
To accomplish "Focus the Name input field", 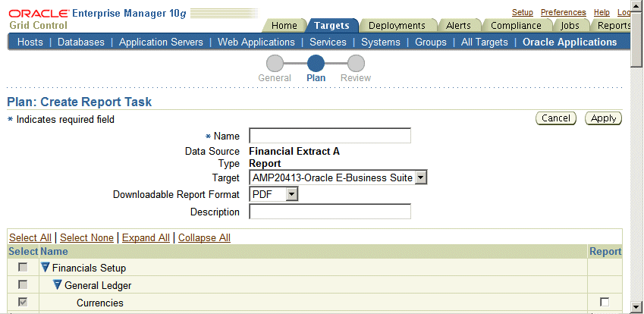I will click(x=330, y=136).
